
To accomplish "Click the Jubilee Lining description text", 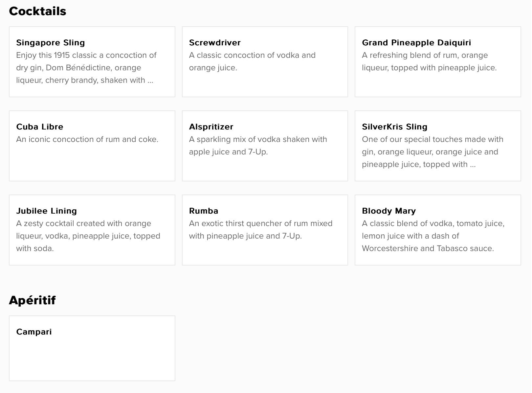I will [88, 236].
